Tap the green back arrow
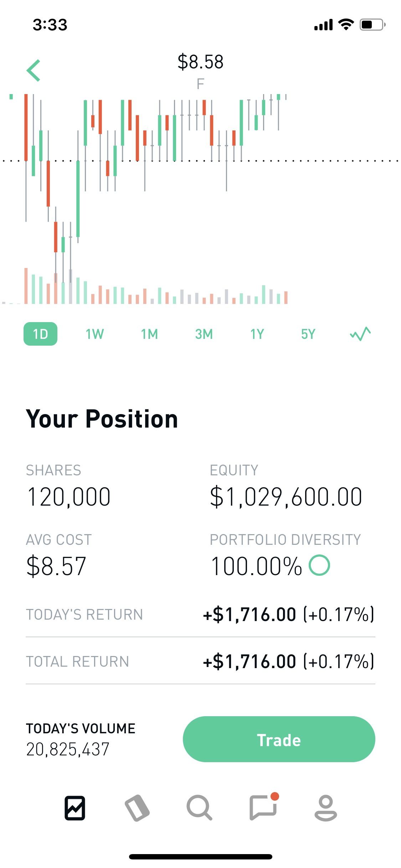This screenshot has height=868, width=401. click(x=34, y=71)
